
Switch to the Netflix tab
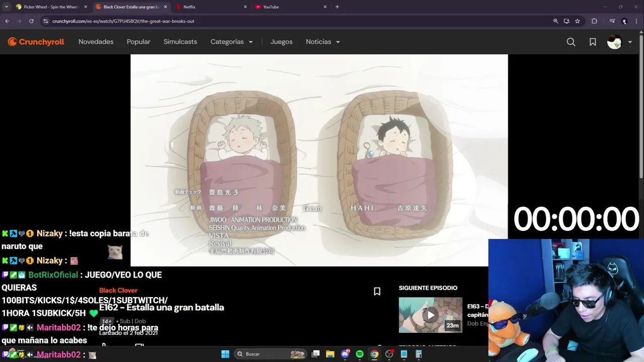coord(212,7)
